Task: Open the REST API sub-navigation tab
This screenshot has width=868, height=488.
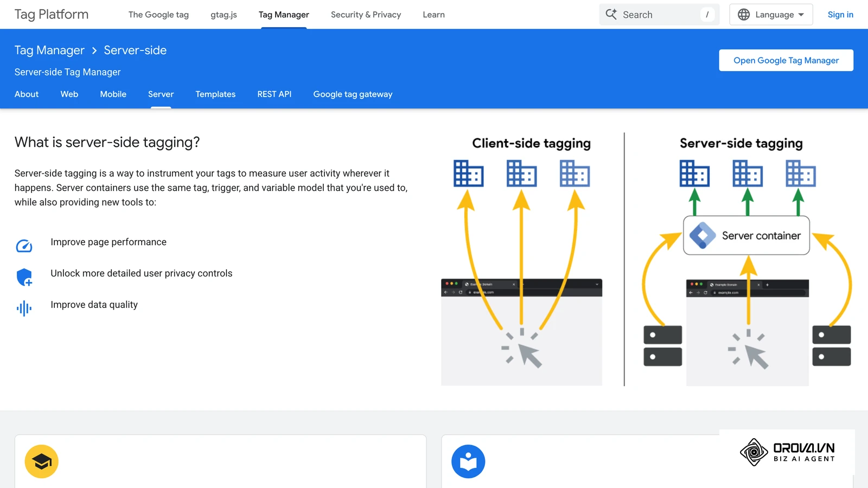Action: [275, 94]
